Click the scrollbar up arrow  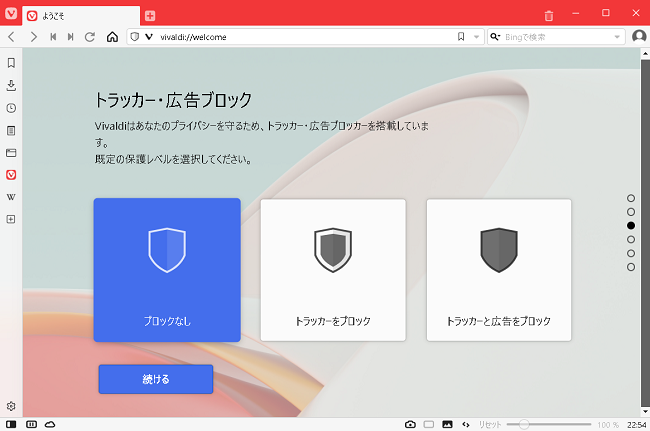[645, 53]
